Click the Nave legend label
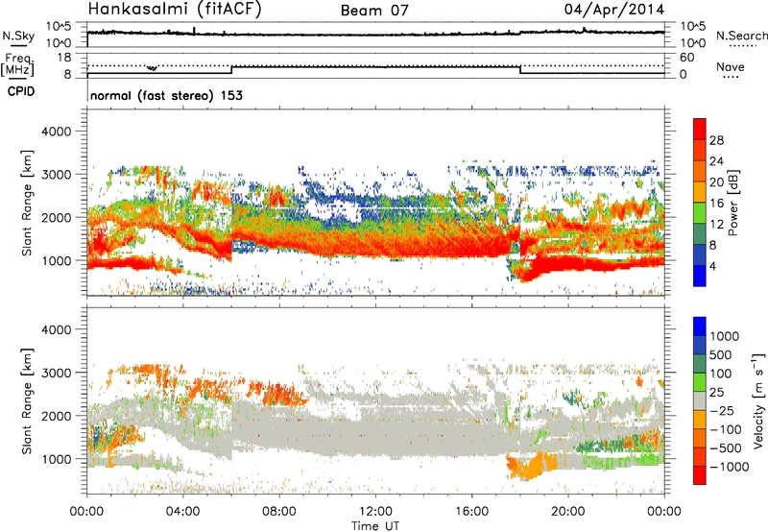Image resolution: width=768 pixels, height=532 pixels. click(x=731, y=66)
